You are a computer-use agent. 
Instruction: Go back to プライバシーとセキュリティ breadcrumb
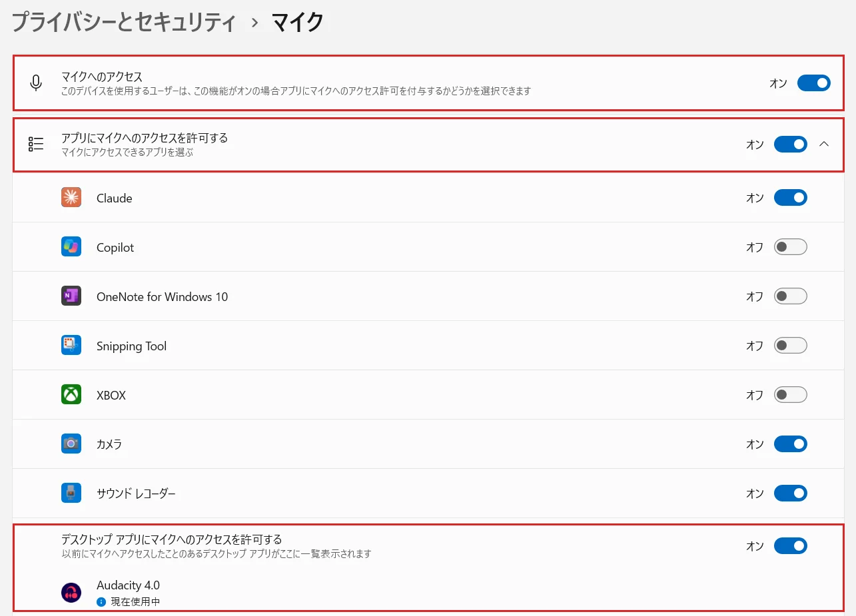coord(124,22)
